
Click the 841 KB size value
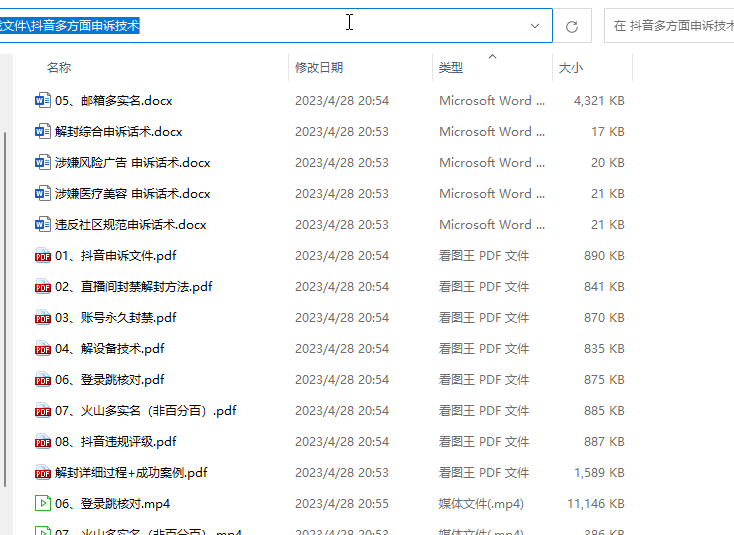604,286
